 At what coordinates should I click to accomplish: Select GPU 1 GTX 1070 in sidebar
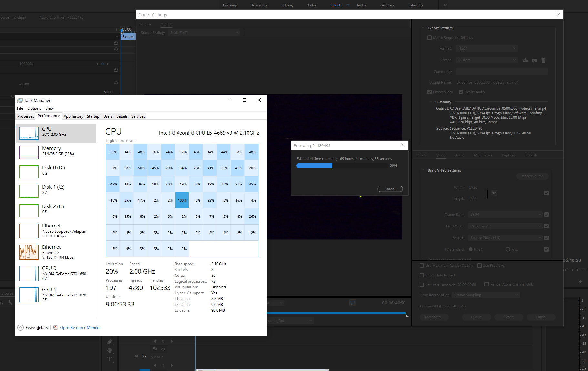(56, 295)
